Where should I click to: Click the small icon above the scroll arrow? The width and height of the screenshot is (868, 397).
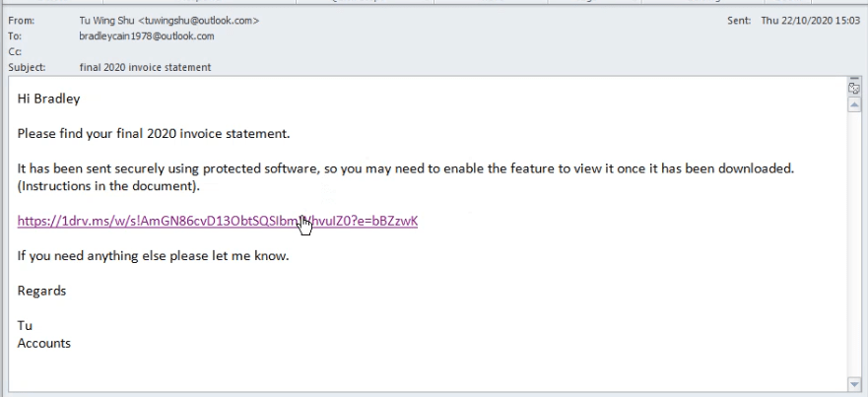point(853,89)
